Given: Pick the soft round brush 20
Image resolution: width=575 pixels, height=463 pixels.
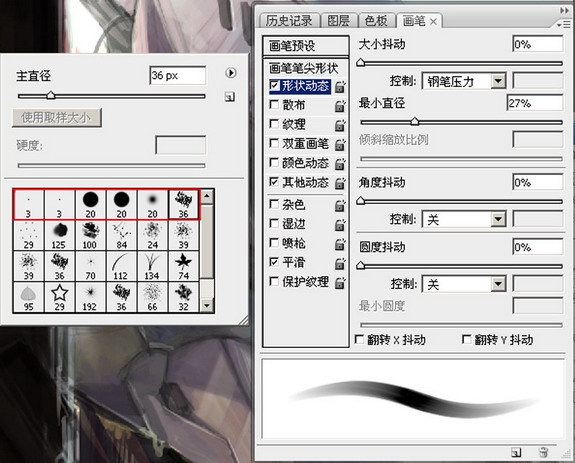Looking at the screenshot, I should [152, 205].
